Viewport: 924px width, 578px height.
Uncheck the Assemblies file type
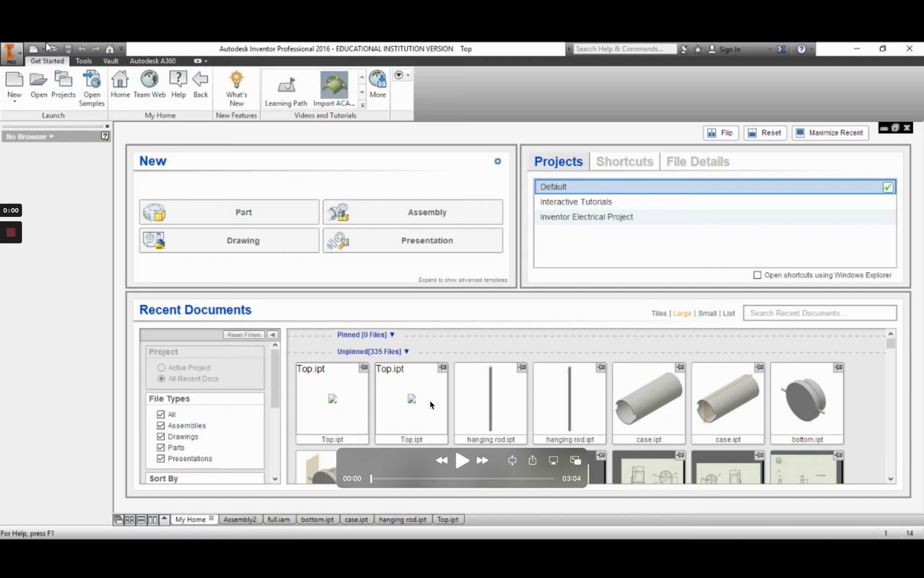[161, 426]
